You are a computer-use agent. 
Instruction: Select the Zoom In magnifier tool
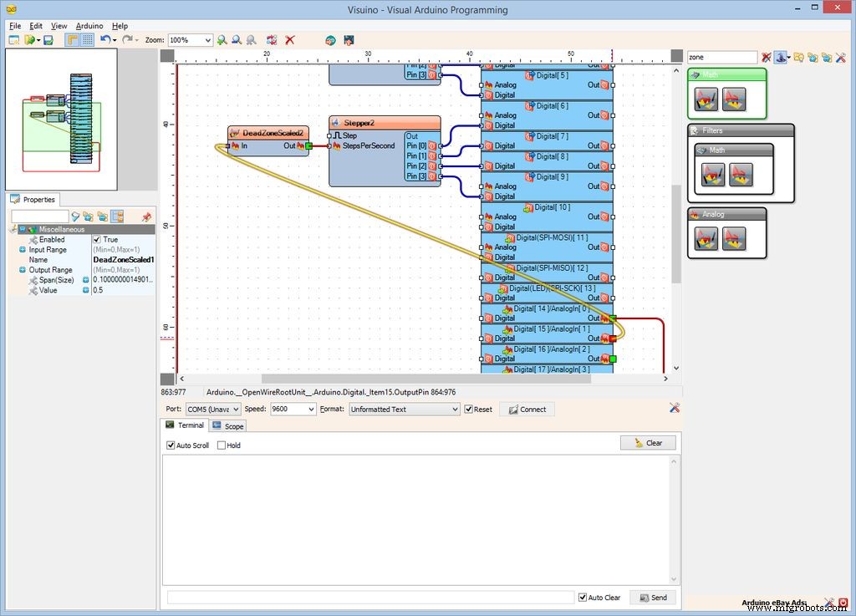pyautogui.click(x=222, y=40)
